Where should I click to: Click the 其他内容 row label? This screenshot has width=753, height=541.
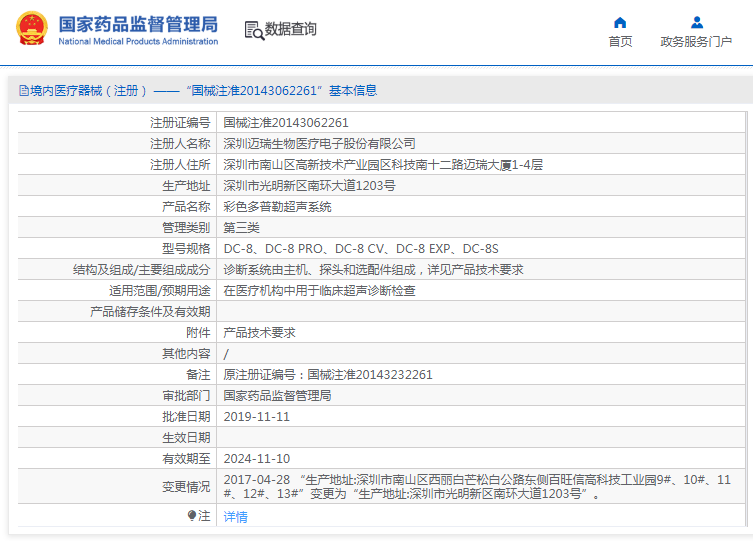click(x=186, y=354)
